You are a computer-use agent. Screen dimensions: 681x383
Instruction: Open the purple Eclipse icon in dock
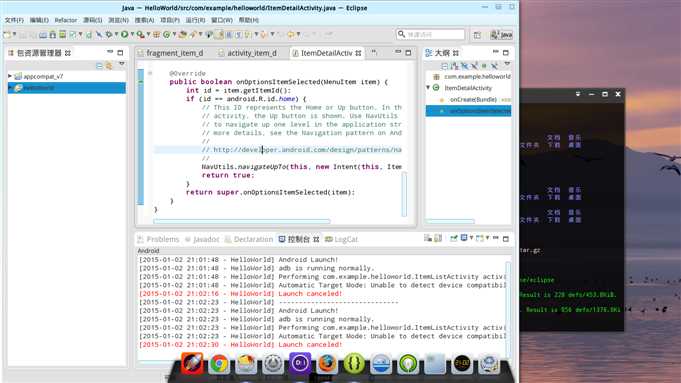tap(300, 363)
